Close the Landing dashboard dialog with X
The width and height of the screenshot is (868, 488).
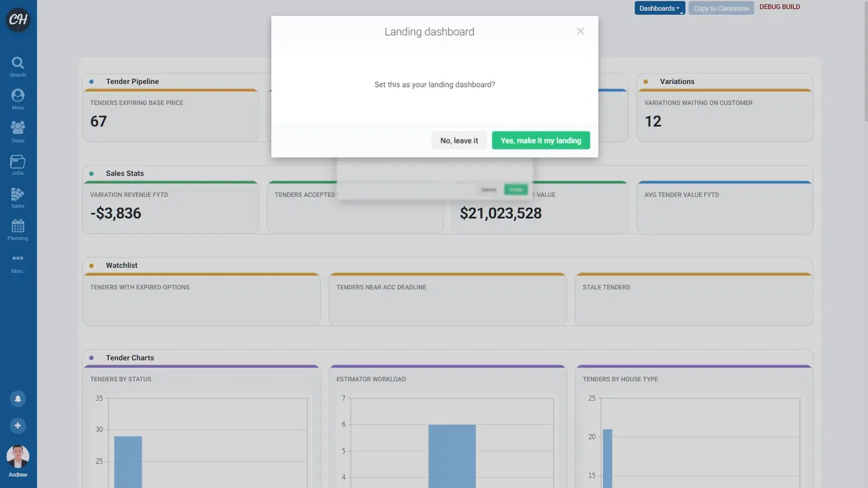point(580,31)
